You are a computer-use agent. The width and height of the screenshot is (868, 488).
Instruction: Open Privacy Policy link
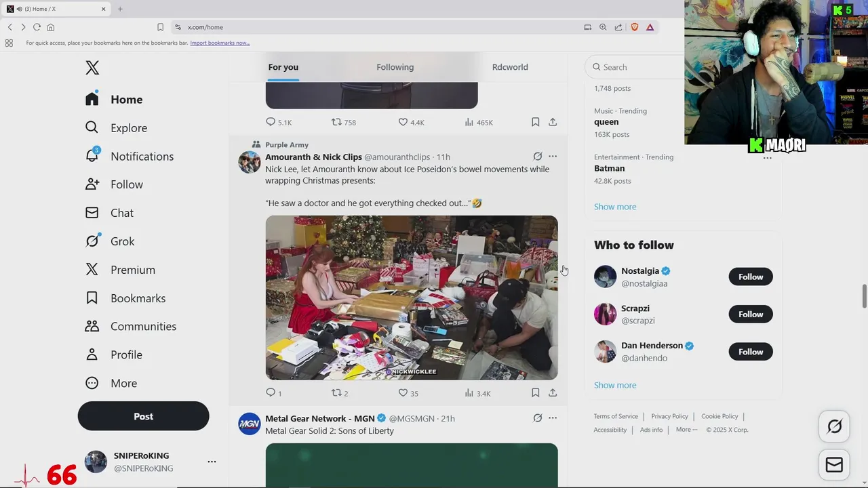[x=669, y=416]
